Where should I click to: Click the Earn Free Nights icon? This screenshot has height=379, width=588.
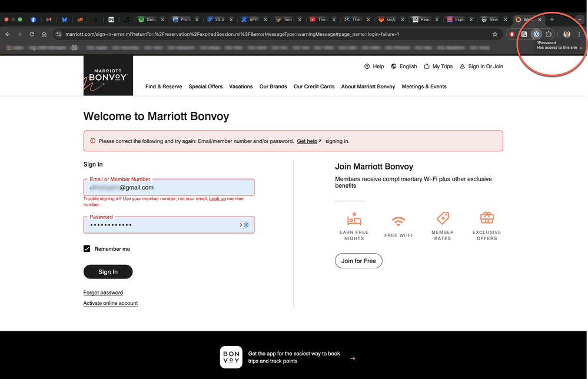click(x=354, y=218)
